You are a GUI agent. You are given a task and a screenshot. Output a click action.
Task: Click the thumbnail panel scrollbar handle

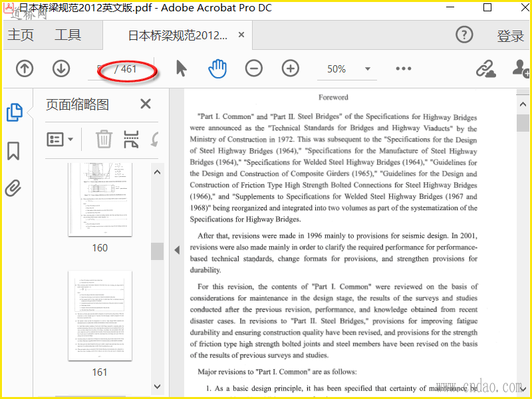pyautogui.click(x=157, y=251)
